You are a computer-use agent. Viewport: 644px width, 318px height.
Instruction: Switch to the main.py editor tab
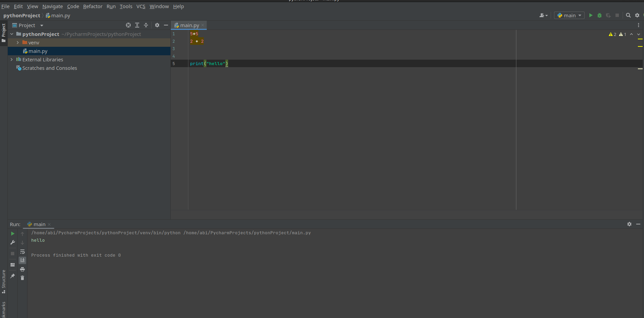pyautogui.click(x=189, y=25)
